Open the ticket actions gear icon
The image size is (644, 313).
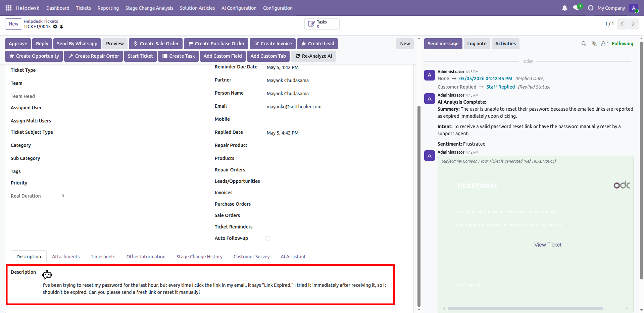coord(55,27)
